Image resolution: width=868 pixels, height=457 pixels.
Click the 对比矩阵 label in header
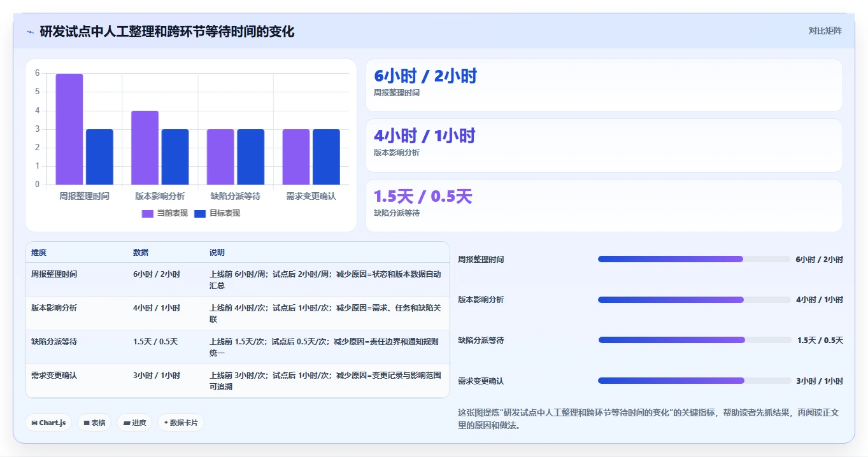click(x=825, y=31)
